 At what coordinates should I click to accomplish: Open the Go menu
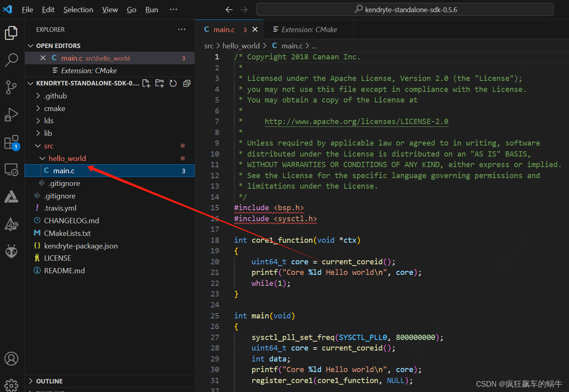click(x=131, y=9)
